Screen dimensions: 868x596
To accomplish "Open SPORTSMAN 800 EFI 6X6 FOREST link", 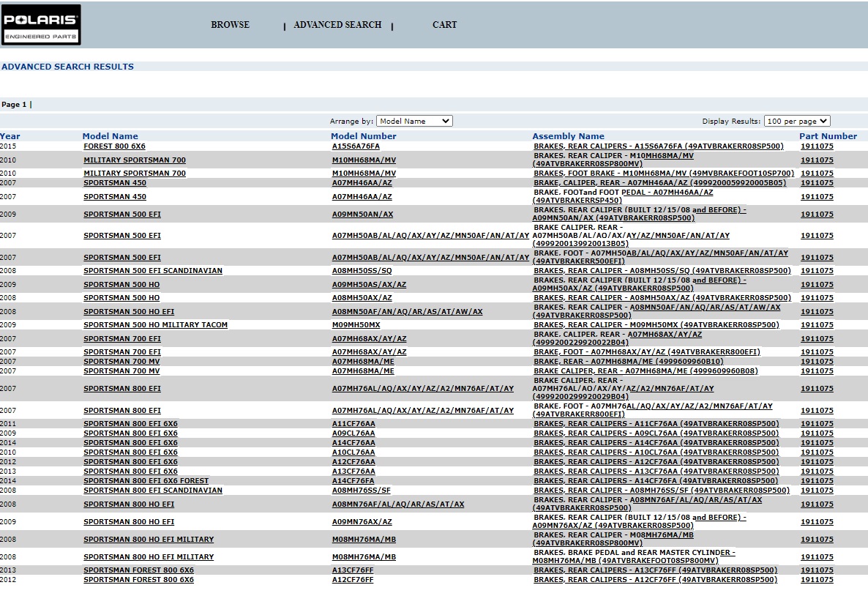I will 146,481.
